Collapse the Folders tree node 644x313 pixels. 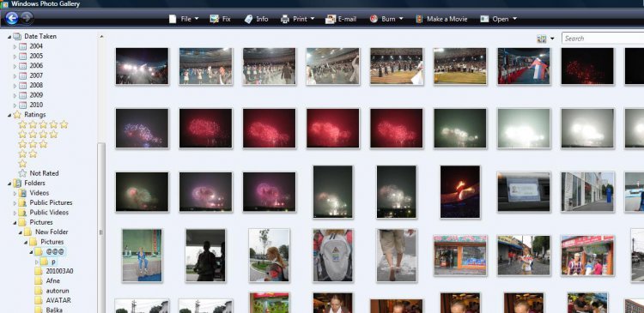9,184
